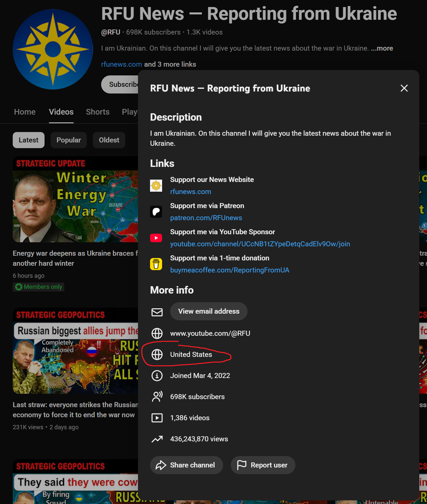
Task: Click 'Joined Mar 4, 2022' text
Action: (x=200, y=376)
